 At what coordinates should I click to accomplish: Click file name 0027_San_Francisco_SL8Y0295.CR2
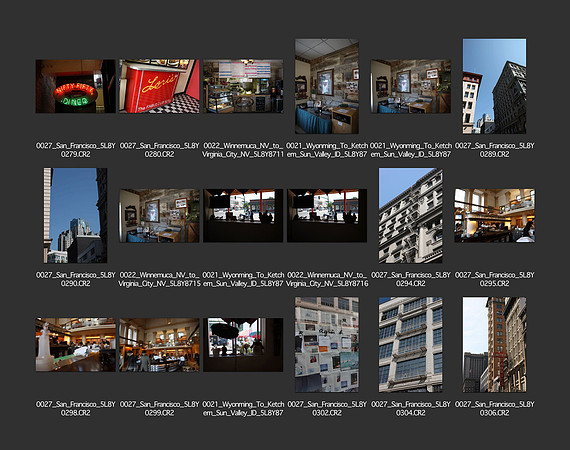pos(494,279)
